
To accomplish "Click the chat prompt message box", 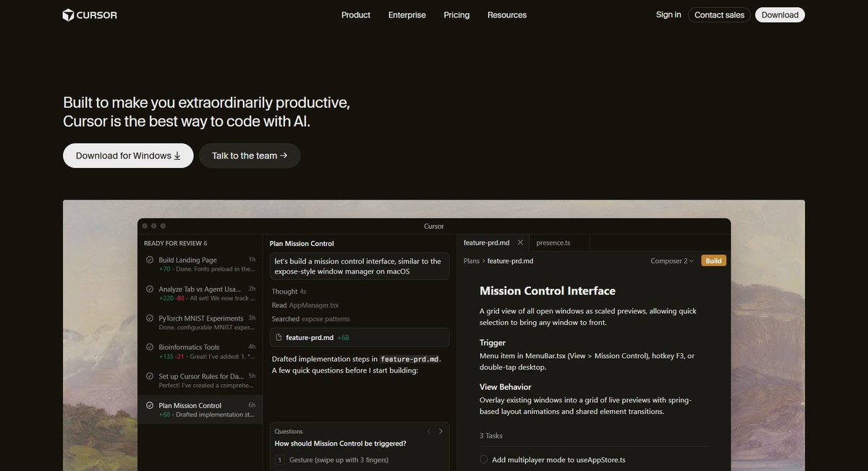I will click(359, 266).
